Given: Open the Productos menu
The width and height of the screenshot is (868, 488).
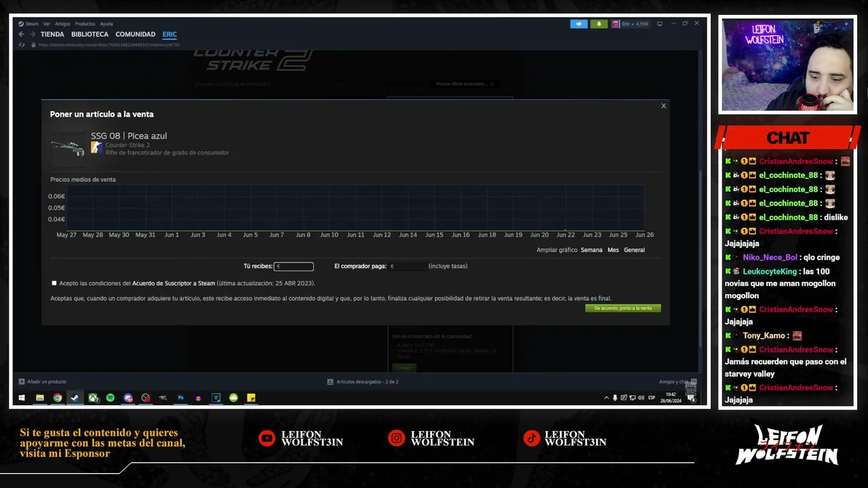Looking at the screenshot, I should 85,24.
